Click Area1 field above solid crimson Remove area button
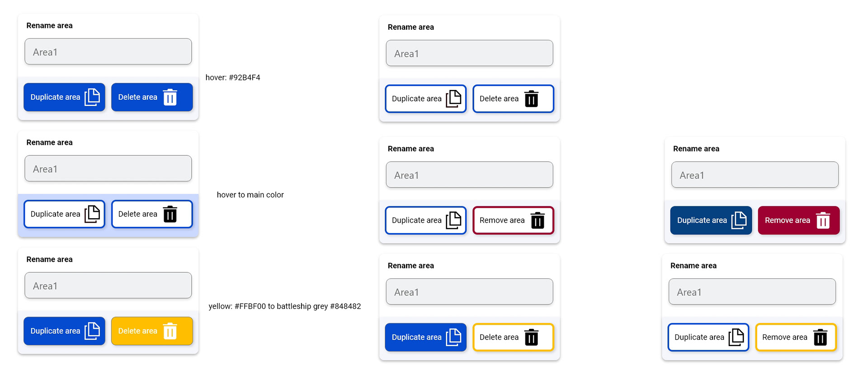Viewport: 868px width, 384px height. click(x=755, y=175)
